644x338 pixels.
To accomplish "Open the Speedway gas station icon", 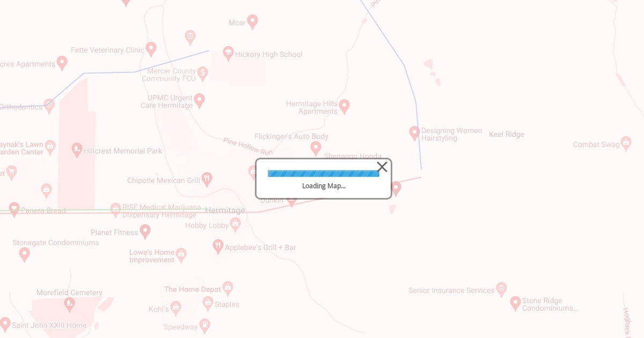I will (204, 326).
